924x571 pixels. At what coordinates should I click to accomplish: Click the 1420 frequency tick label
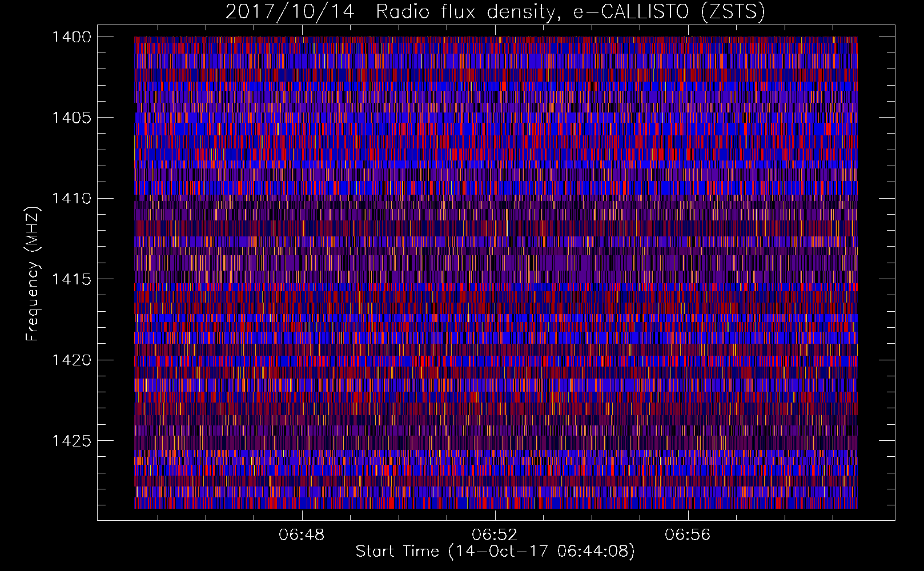pyautogui.click(x=71, y=360)
